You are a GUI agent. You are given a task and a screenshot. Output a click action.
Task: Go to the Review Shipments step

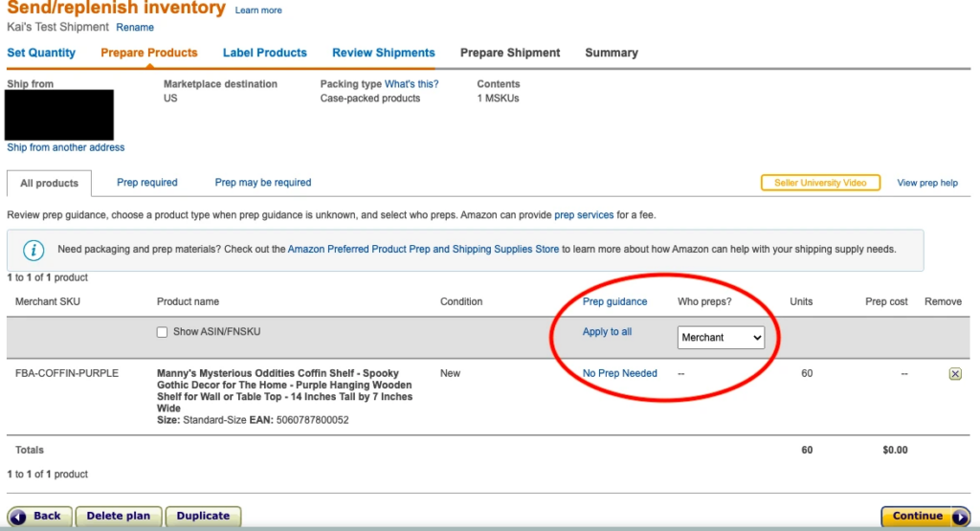coord(384,53)
